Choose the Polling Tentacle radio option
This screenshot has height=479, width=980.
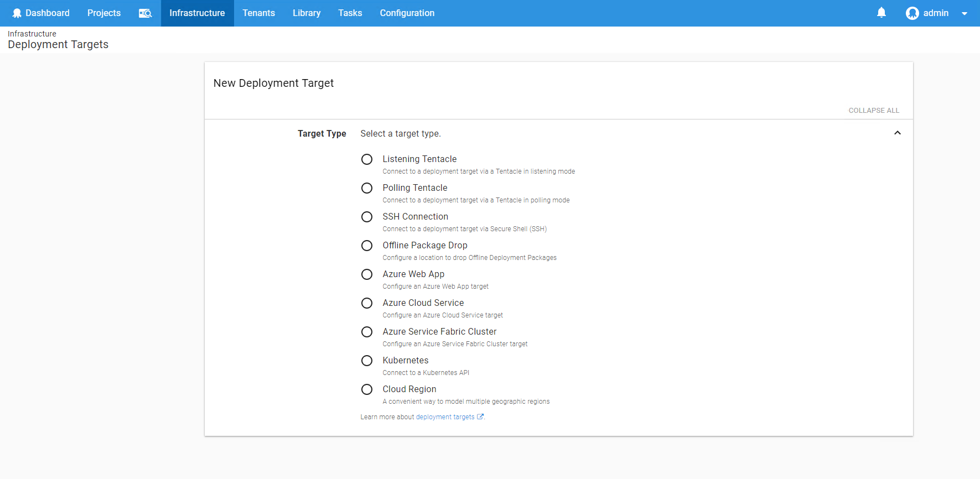(367, 188)
